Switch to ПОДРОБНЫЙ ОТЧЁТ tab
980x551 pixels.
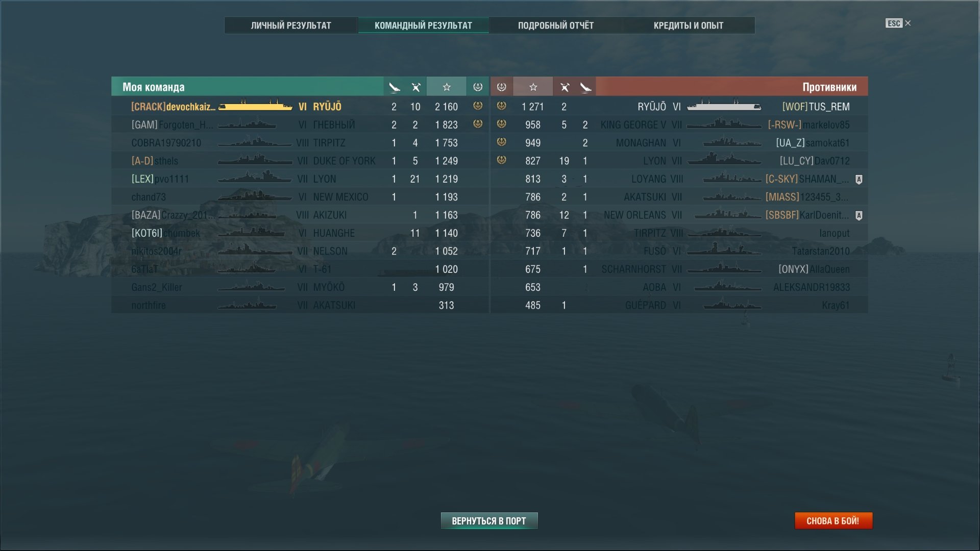point(556,26)
